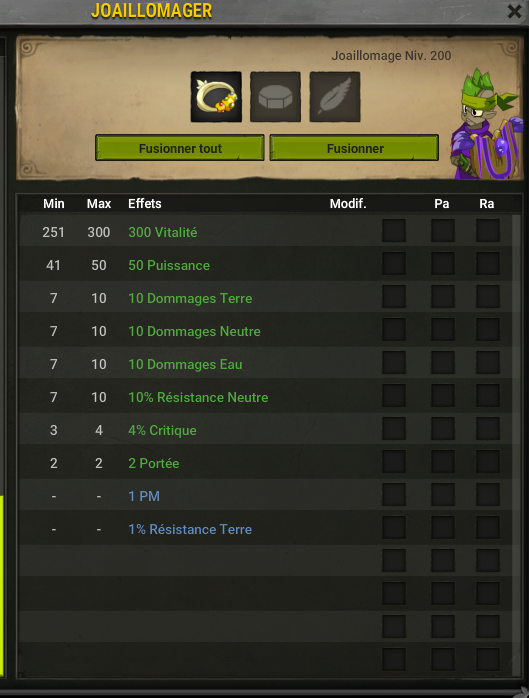Viewport: 529px width, 698px height.
Task: Toggle Pa box for 2 Portée
Action: pyautogui.click(x=443, y=461)
